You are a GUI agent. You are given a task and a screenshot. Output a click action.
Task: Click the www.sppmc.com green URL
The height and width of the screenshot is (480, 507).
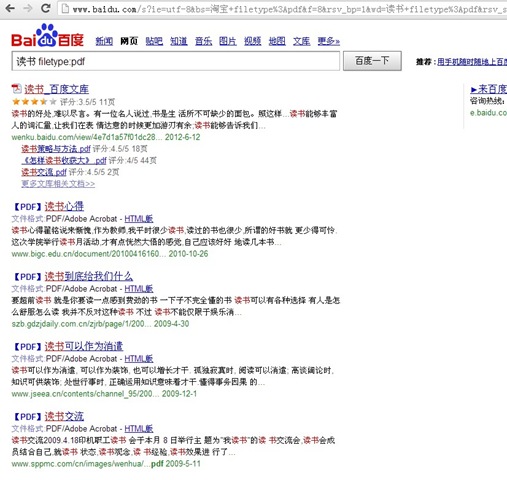pyautogui.click(x=88, y=464)
